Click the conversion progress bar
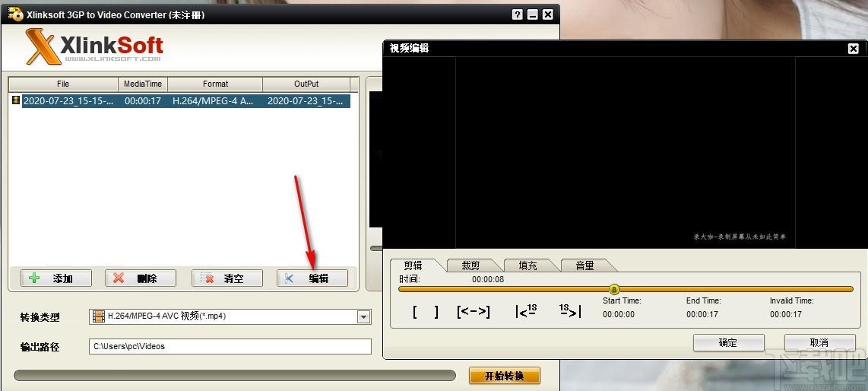 (235, 376)
